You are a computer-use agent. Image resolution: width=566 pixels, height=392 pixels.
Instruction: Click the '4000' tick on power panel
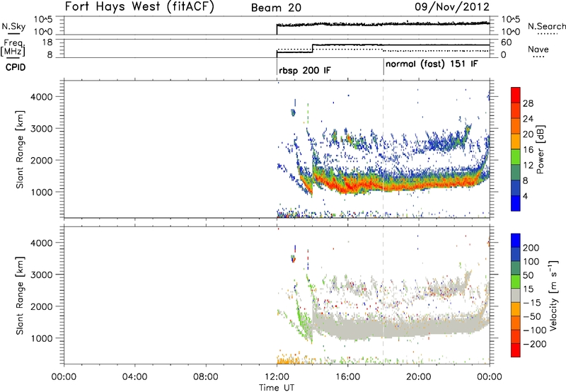point(41,97)
